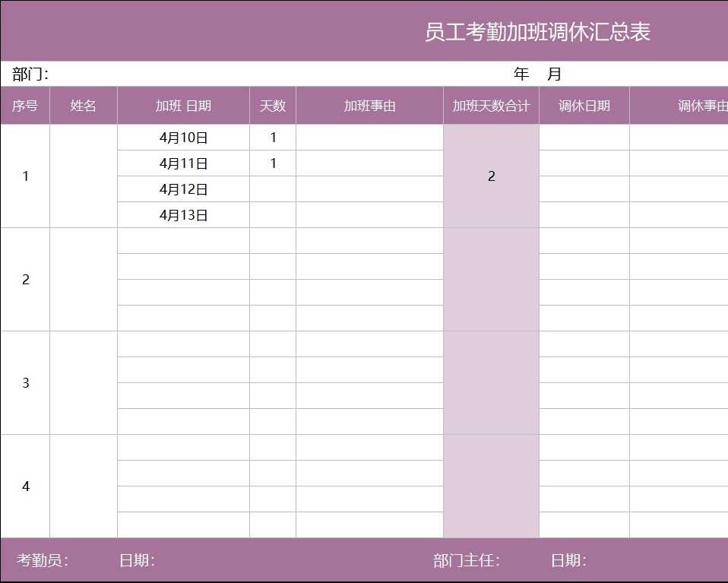This screenshot has height=583, width=728.
Task: Select the merged serial number 4 cell
Action: pos(25,486)
